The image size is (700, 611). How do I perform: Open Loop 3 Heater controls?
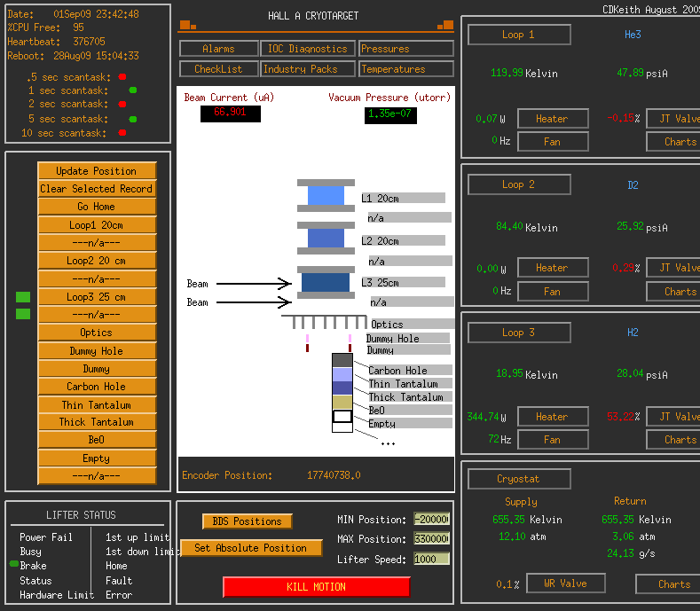[553, 417]
